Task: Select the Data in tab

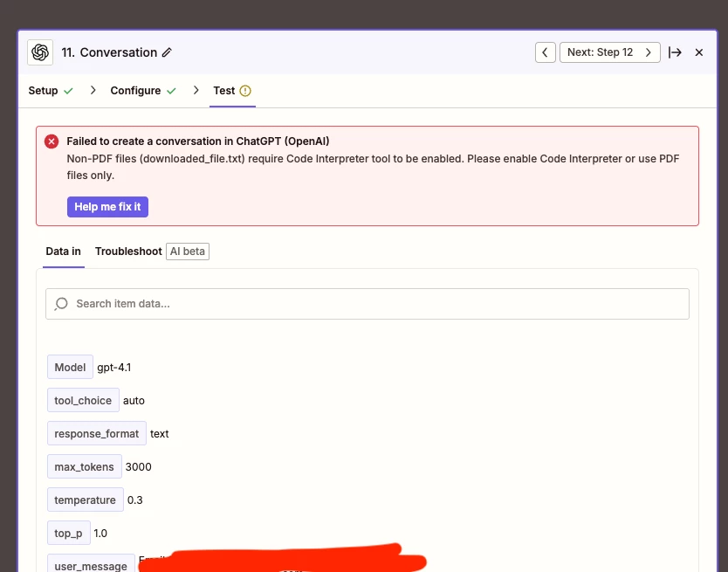Action: (x=63, y=252)
